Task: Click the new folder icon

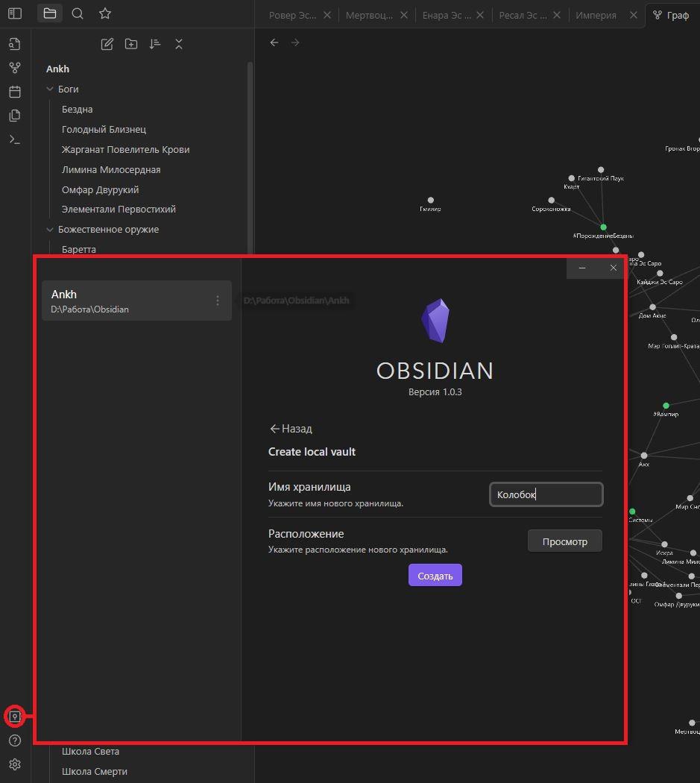Action: coord(131,44)
